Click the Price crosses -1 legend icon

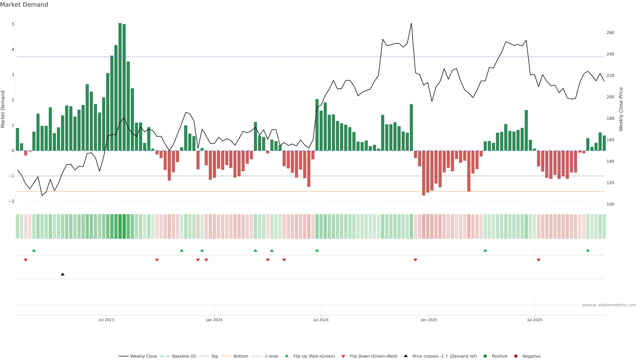(x=406, y=356)
